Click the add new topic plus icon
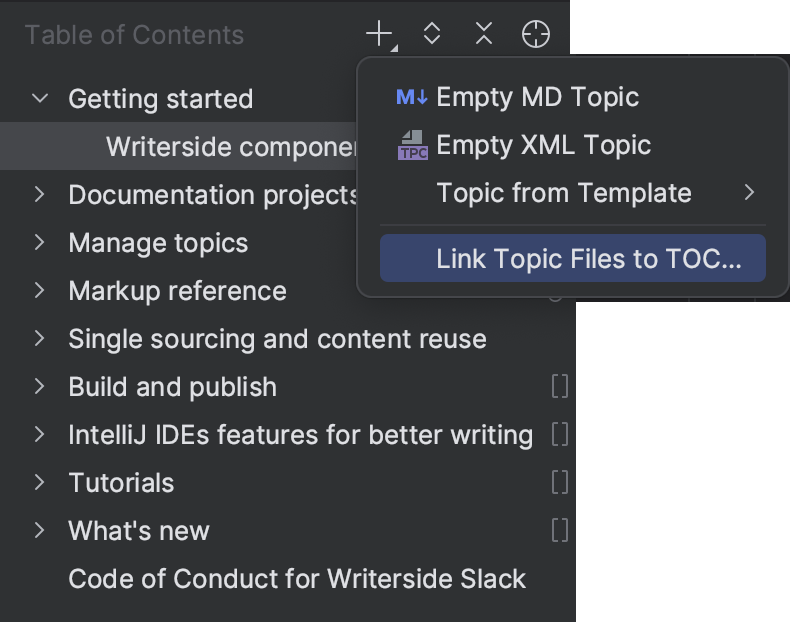Image resolution: width=790 pixels, height=622 pixels. tap(380, 35)
